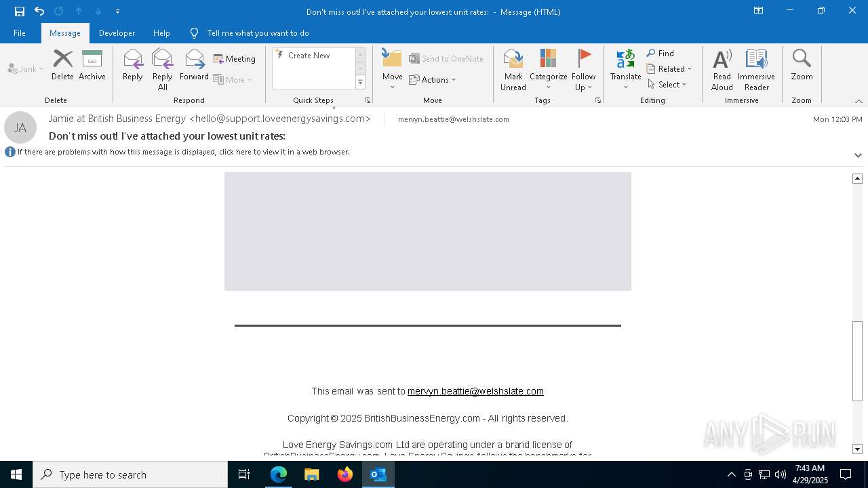Viewport: 868px width, 488px height.
Task: Click the view in web browser info bar
Action: tap(183, 152)
